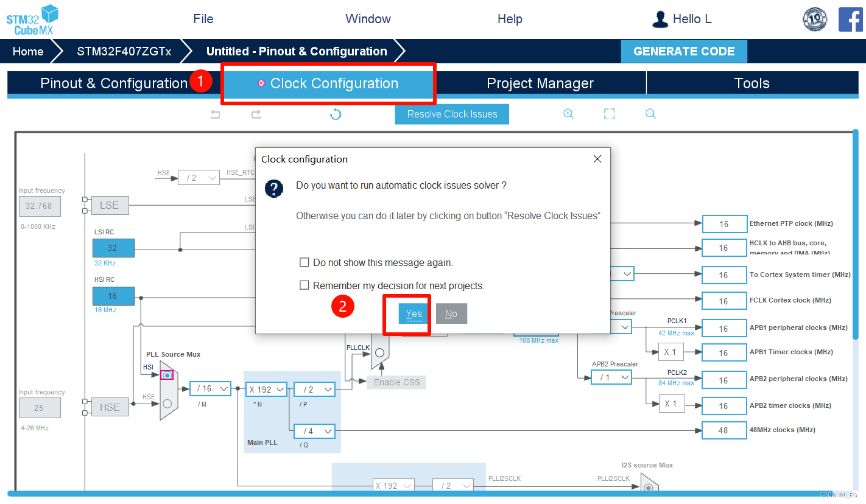Select HSI radio in PLL Source Mux
This screenshot has width=866, height=504.
tap(167, 375)
